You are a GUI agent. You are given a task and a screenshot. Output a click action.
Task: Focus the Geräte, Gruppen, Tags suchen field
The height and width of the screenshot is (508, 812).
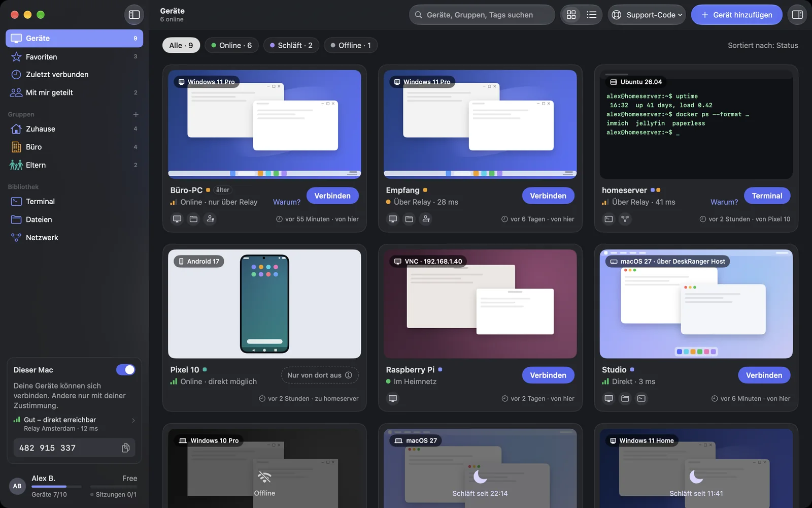482,15
